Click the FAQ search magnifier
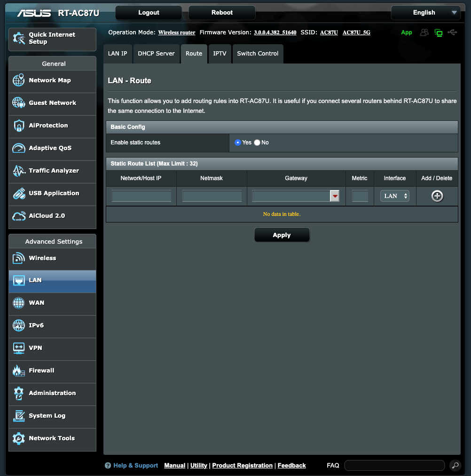The image size is (471, 476). [455, 465]
